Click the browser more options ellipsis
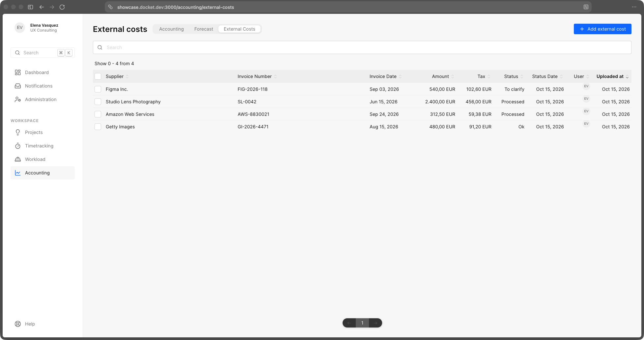The height and width of the screenshot is (340, 644). click(634, 7)
